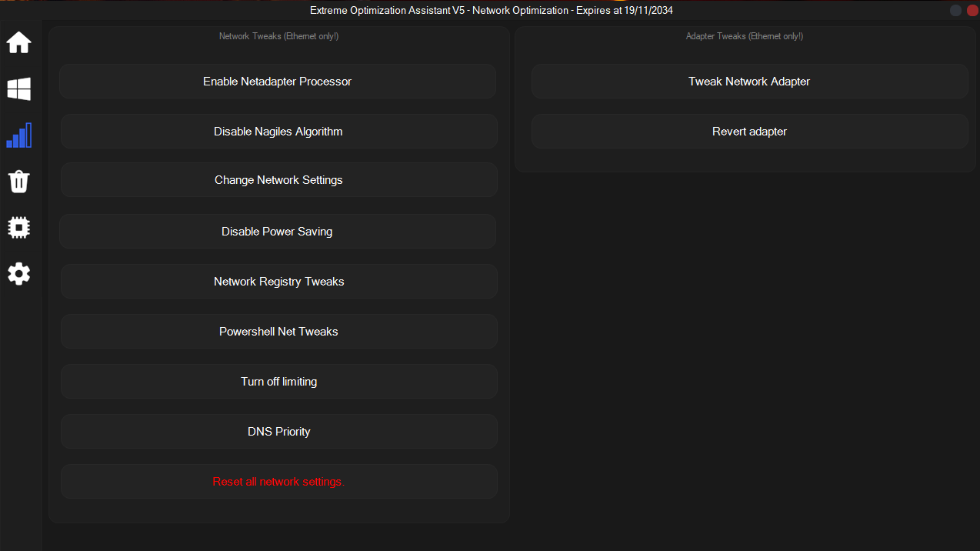The height and width of the screenshot is (551, 980).
Task: Click the red close circle button
Action: (971, 10)
